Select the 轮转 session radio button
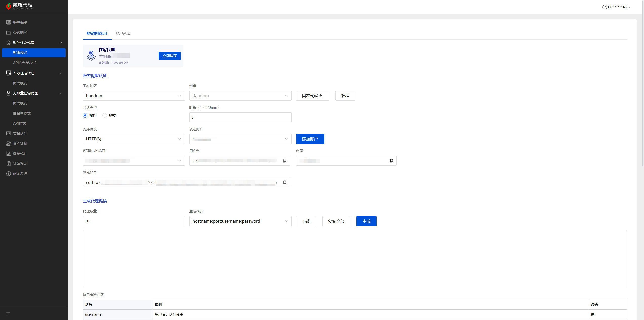This screenshot has height=320, width=644. 105,115
